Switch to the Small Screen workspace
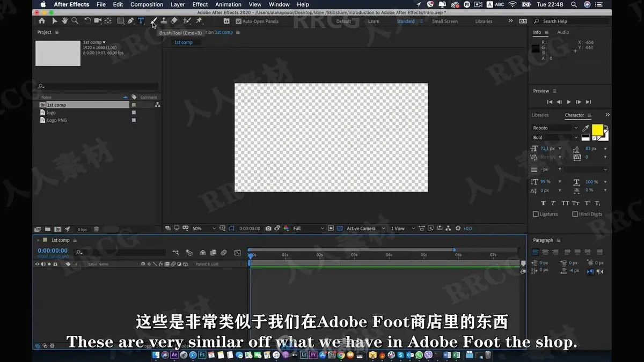644x362 pixels. (x=445, y=21)
